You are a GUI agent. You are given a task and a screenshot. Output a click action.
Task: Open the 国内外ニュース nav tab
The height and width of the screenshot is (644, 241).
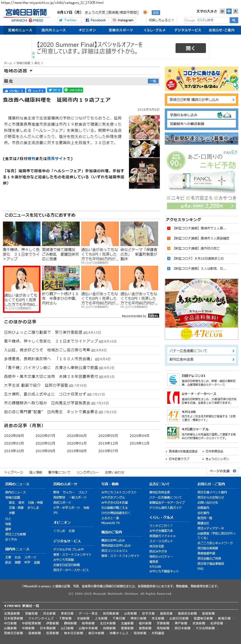coord(53,30)
